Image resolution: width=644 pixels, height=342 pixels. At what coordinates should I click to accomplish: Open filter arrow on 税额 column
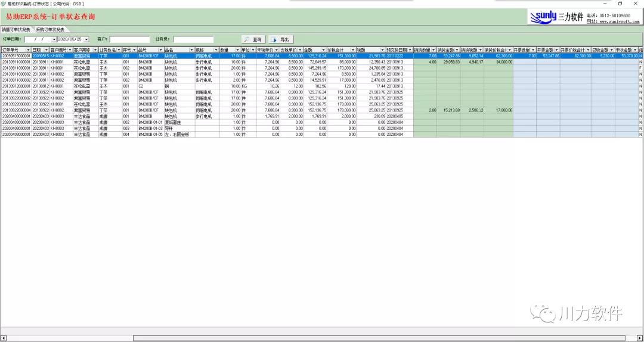coord(383,50)
